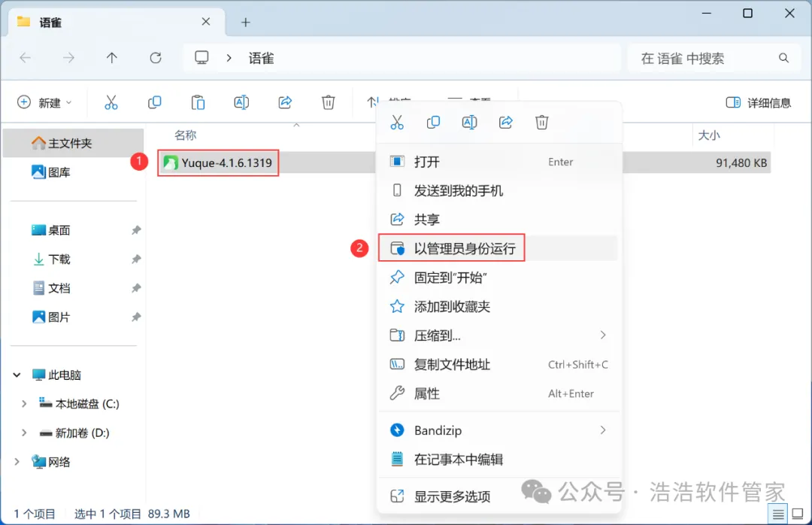Click the delete icon in the context menu
Screen dimensions: 812x525
click(x=541, y=123)
